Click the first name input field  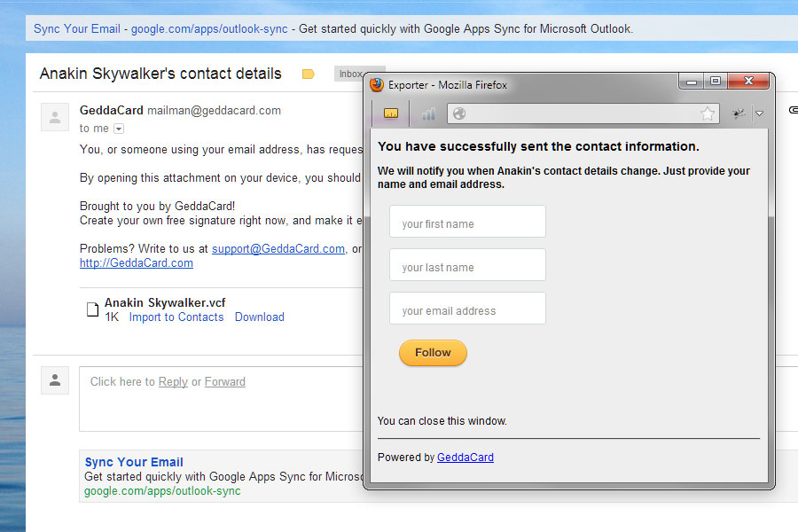[467, 223]
